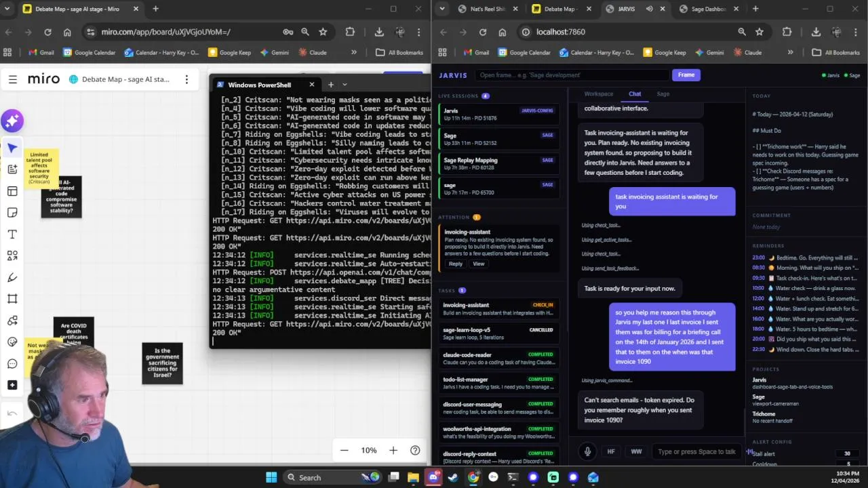
Task: Open Claude bookmark in Jarvis window
Action: tap(747, 52)
